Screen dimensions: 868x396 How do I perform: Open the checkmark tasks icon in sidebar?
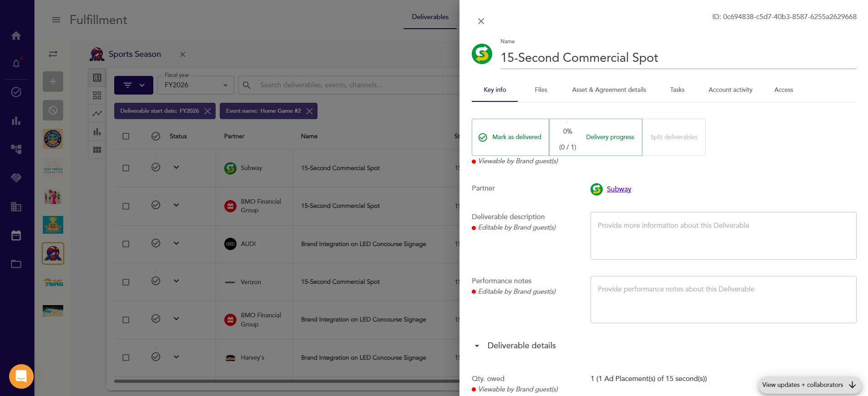[x=16, y=92]
